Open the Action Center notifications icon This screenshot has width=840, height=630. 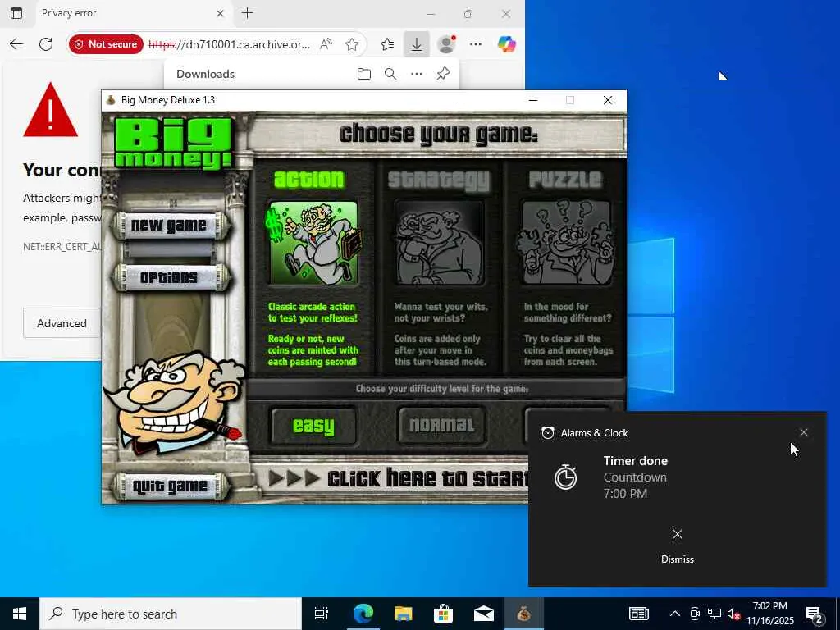[x=815, y=614]
